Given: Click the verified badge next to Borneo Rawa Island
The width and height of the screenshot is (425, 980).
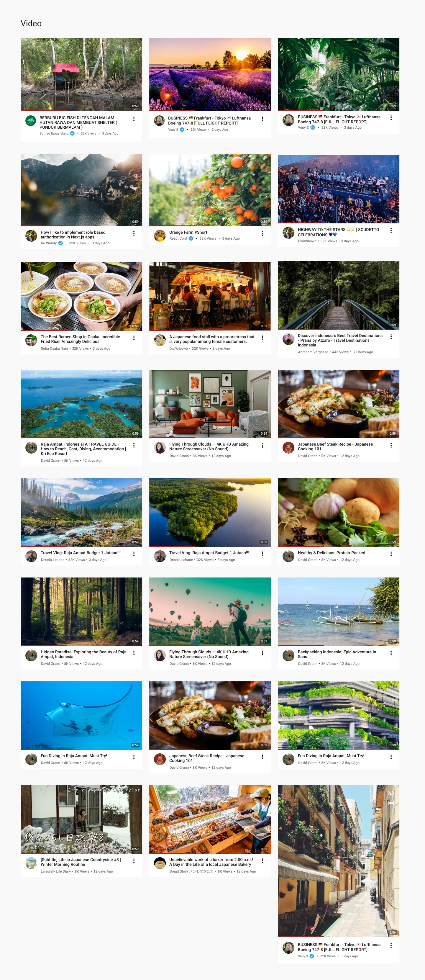Looking at the screenshot, I should coord(72,134).
